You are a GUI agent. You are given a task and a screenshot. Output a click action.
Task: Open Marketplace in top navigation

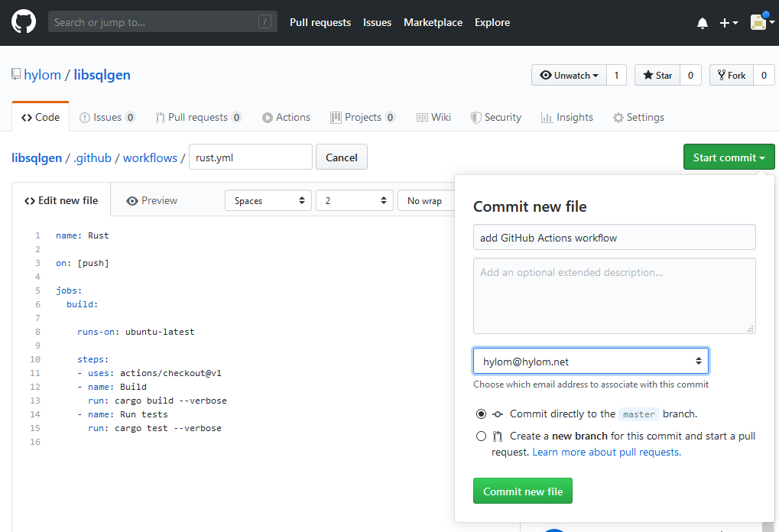433,22
